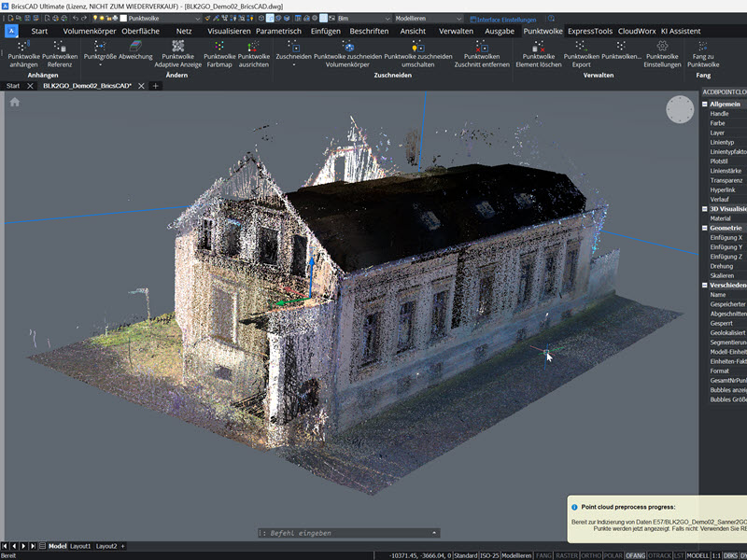Viewport: 747px width, 560px height.
Task: Click the undo arrow in quick access toolbar
Action: coord(76,18)
